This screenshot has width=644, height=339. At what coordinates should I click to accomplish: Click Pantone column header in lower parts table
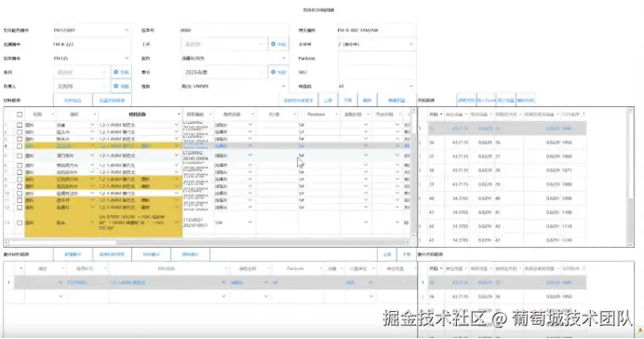click(x=295, y=268)
